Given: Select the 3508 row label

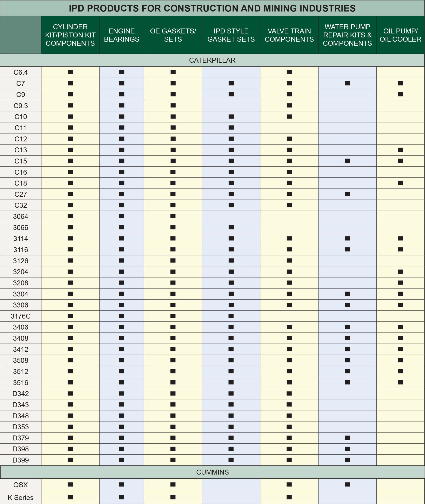Looking at the screenshot, I should (x=21, y=360).
